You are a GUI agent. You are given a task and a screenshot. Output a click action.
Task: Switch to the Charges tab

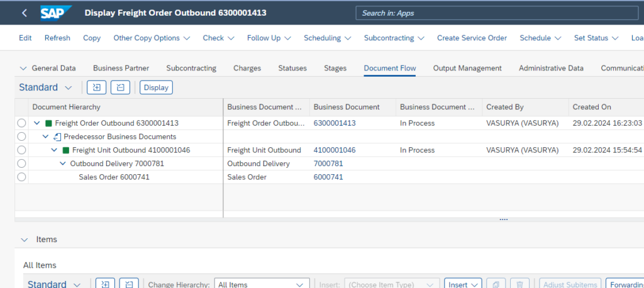point(247,68)
